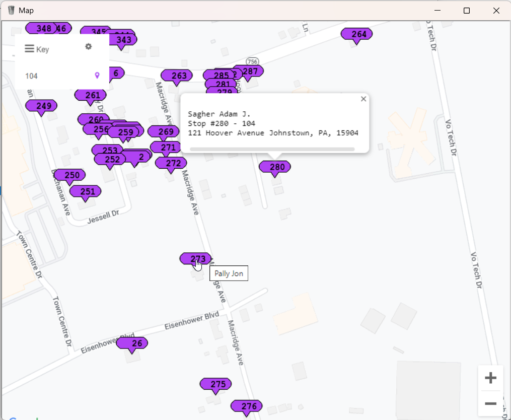511x420 pixels.
Task: Click stop marker 275
Action: click(216, 384)
